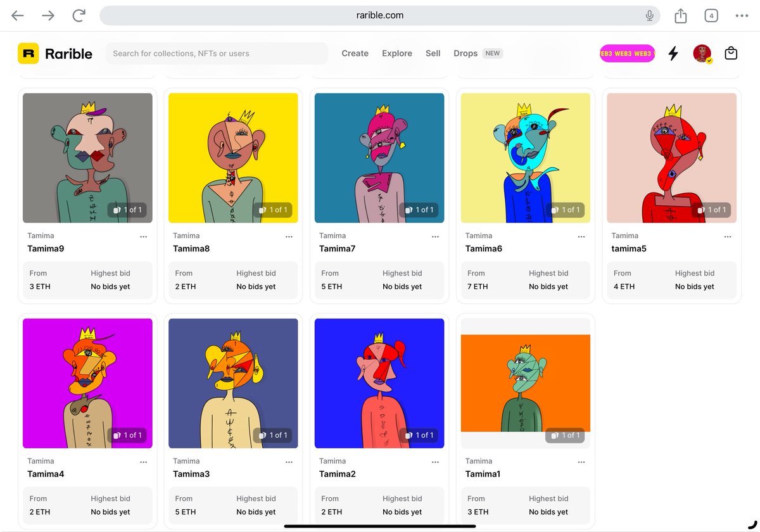Viewport: 760px width, 532px height.
Task: Click the lightning bolt activity icon
Action: pyautogui.click(x=673, y=54)
